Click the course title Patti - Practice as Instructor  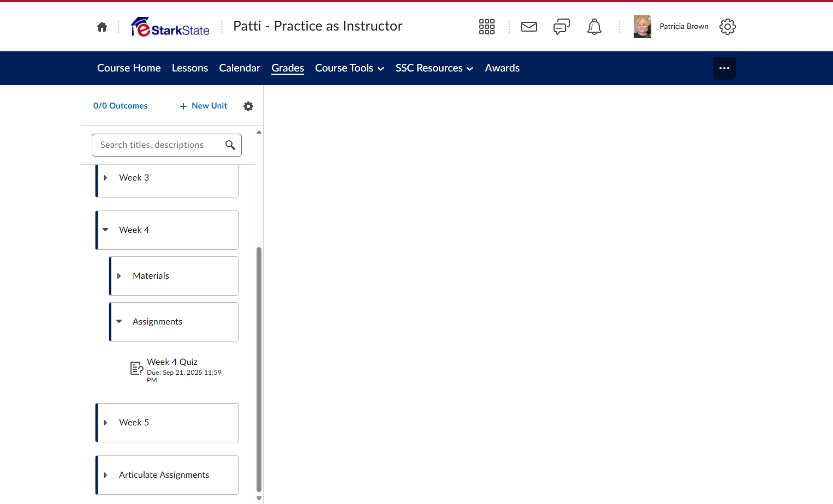[318, 26]
